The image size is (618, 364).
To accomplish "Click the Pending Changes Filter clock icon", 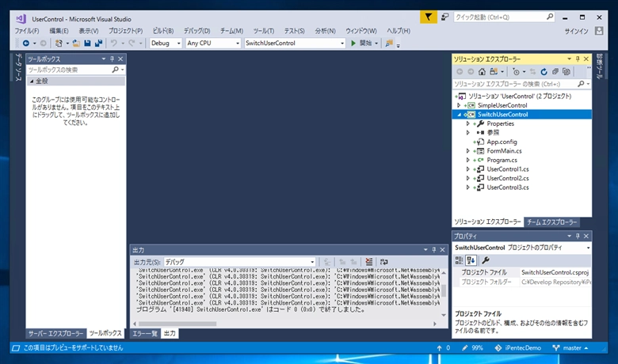I will tap(516, 72).
